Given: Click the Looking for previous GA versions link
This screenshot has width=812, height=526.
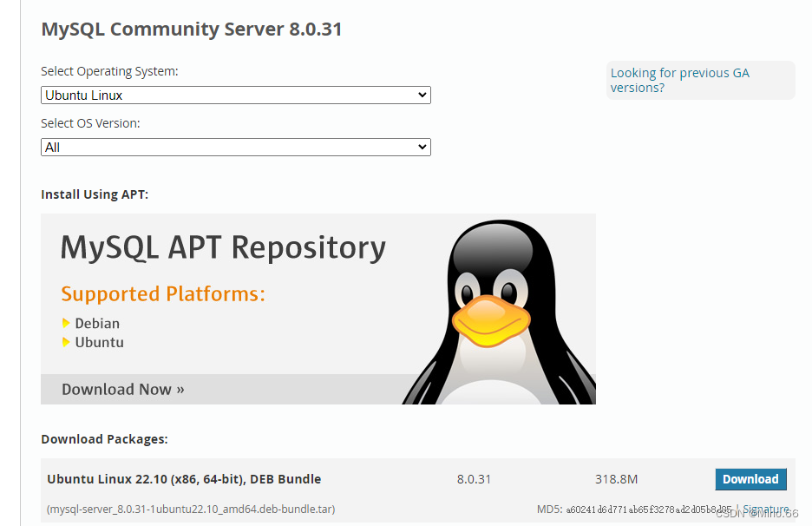Looking at the screenshot, I should pos(679,81).
